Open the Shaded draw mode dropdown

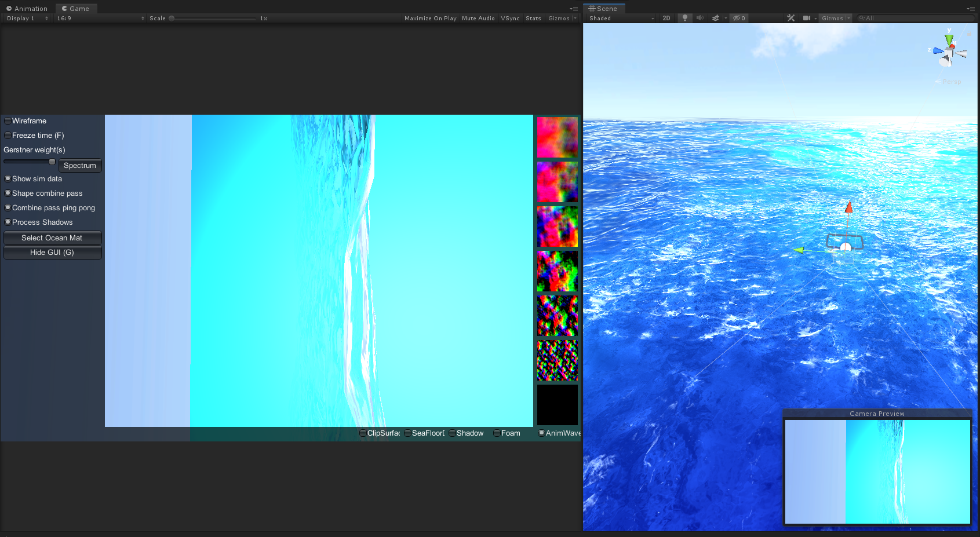(621, 18)
